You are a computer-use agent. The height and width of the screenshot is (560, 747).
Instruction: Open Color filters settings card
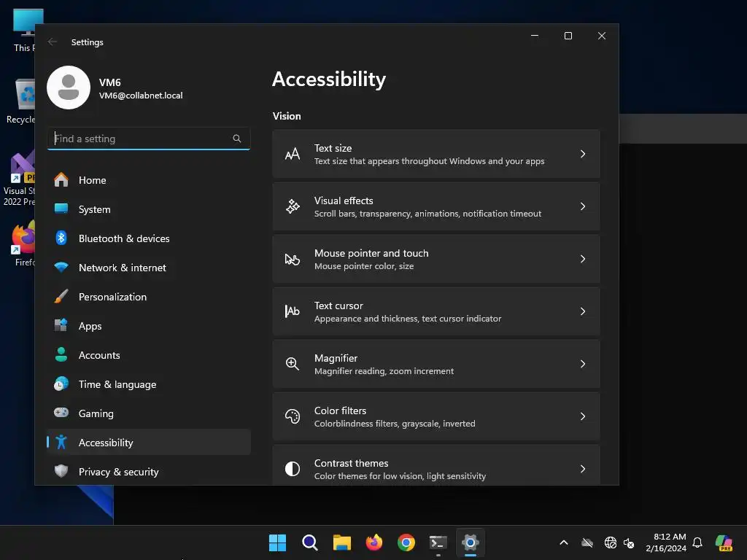[x=436, y=416]
